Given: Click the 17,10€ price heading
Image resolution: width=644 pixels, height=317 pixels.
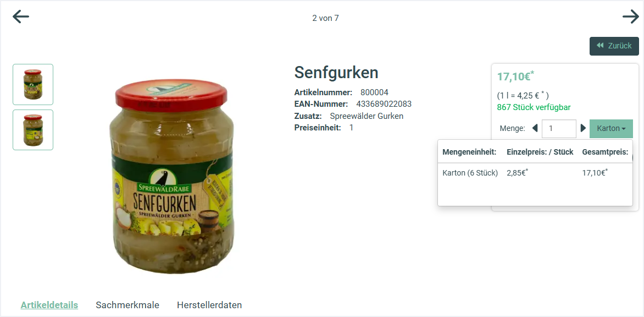Looking at the screenshot, I should tap(516, 76).
